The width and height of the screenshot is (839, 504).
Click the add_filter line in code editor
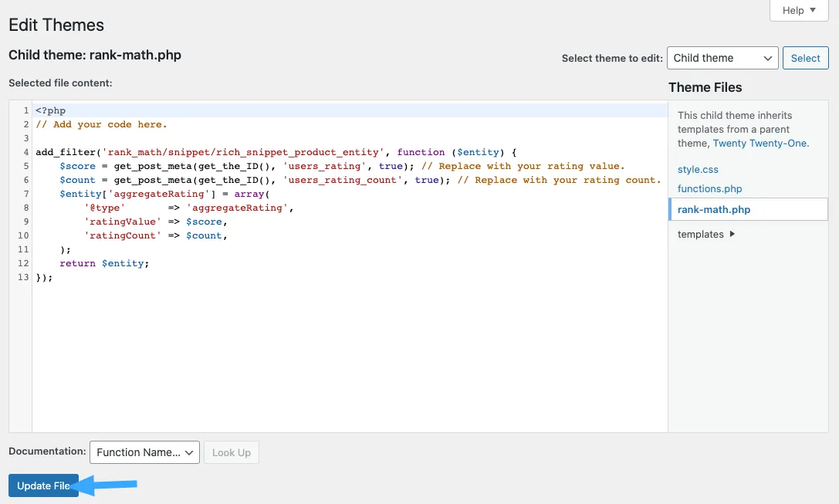click(x=276, y=153)
